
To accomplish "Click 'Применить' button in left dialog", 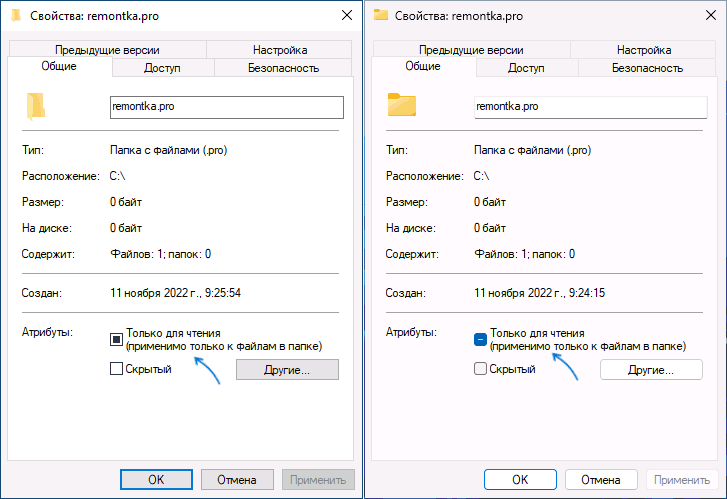I will click(x=318, y=480).
